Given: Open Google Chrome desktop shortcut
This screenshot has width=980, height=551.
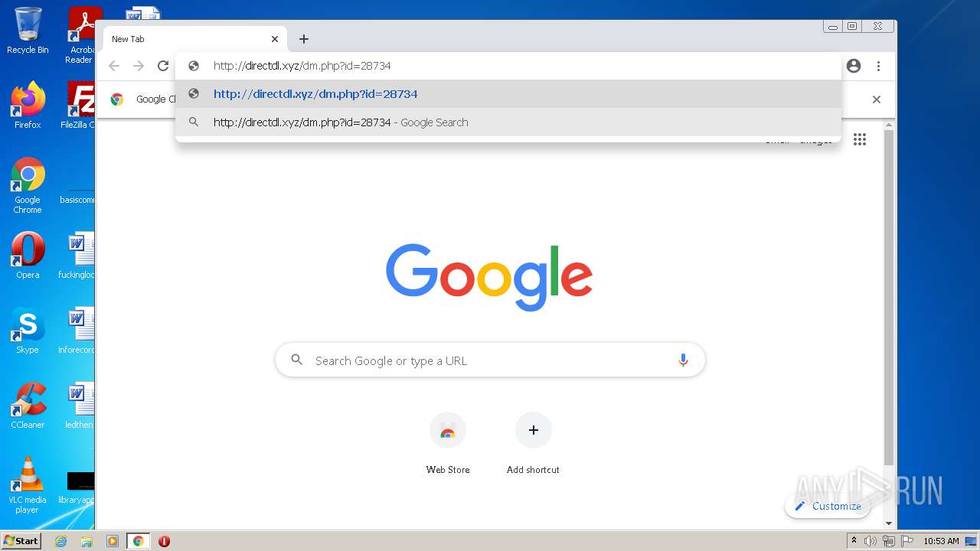Looking at the screenshot, I should [28, 185].
